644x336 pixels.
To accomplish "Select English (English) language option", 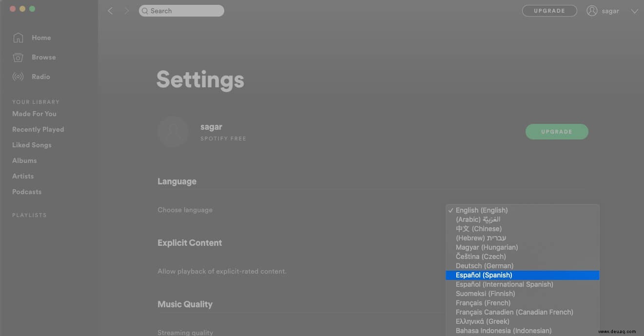I will pos(523,210).
